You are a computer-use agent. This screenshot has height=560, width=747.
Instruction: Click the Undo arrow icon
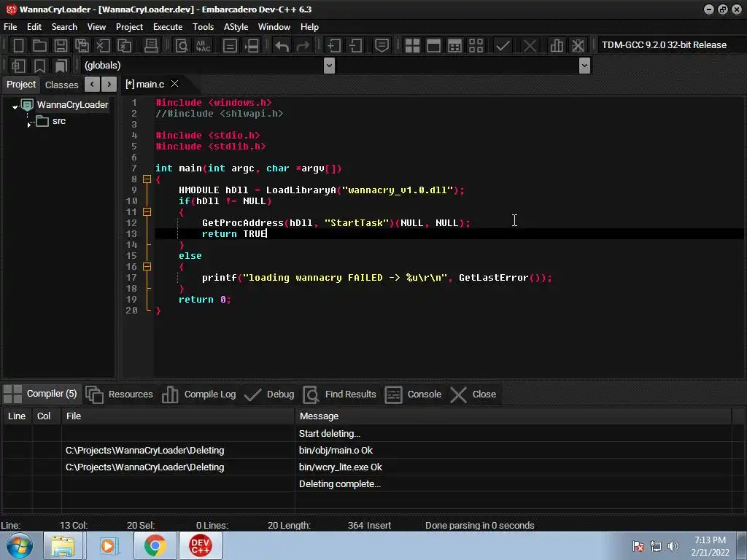[282, 45]
